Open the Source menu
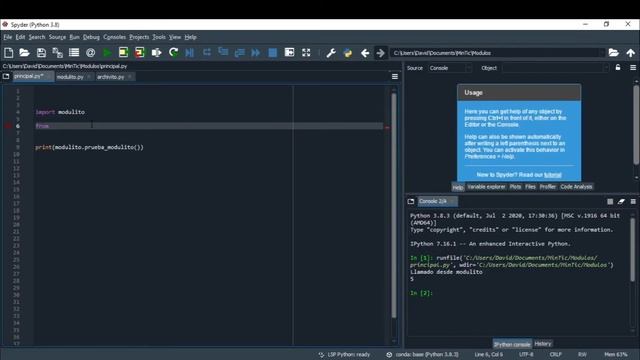The image size is (640, 360). (x=57, y=37)
